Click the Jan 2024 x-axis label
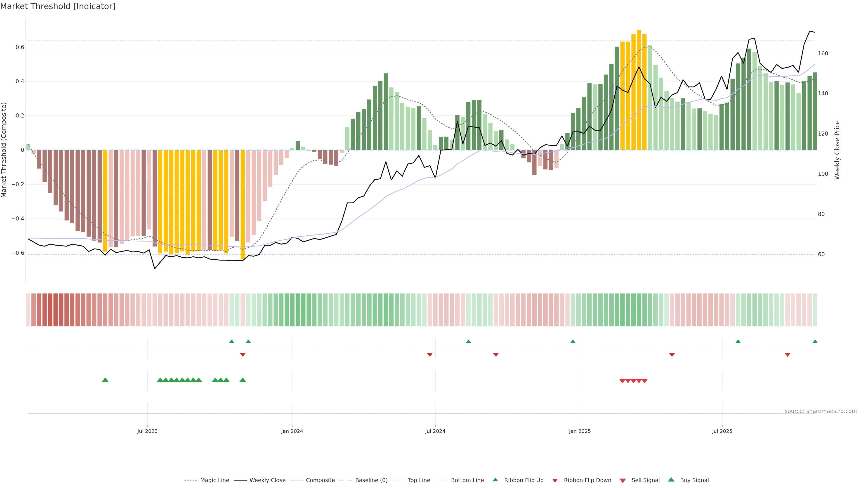Screen dimensions: 868x488 coord(292,431)
